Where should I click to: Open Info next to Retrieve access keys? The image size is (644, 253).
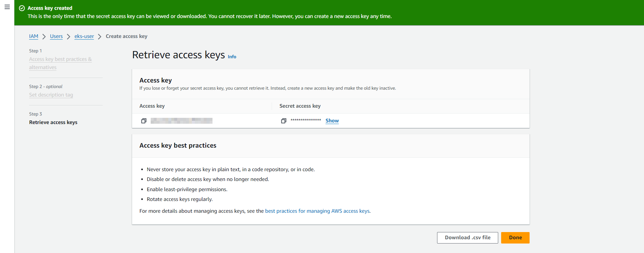pos(232,57)
